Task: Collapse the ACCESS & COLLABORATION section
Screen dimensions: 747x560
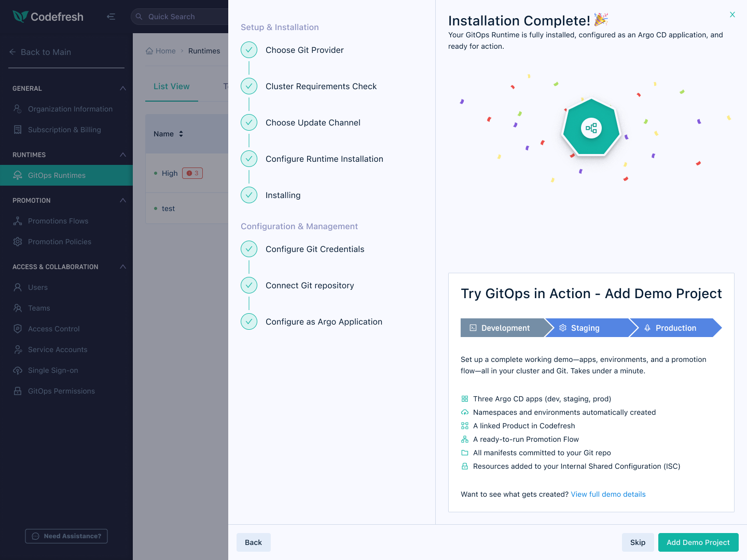Action: pyautogui.click(x=123, y=267)
